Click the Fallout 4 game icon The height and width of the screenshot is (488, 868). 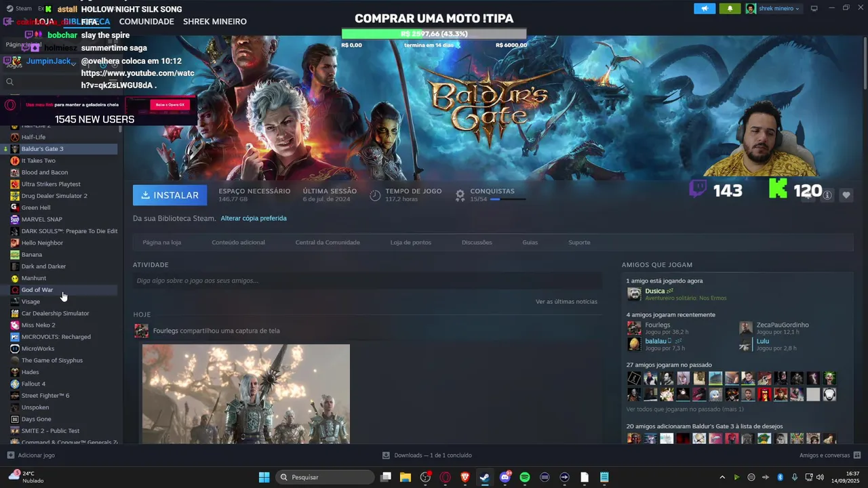point(15,384)
